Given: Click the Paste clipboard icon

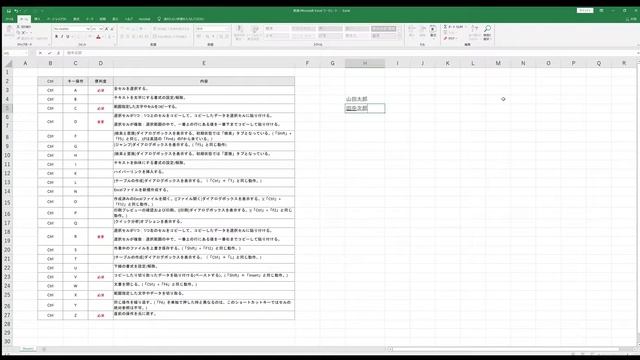Looking at the screenshot, I should click(x=9, y=29).
